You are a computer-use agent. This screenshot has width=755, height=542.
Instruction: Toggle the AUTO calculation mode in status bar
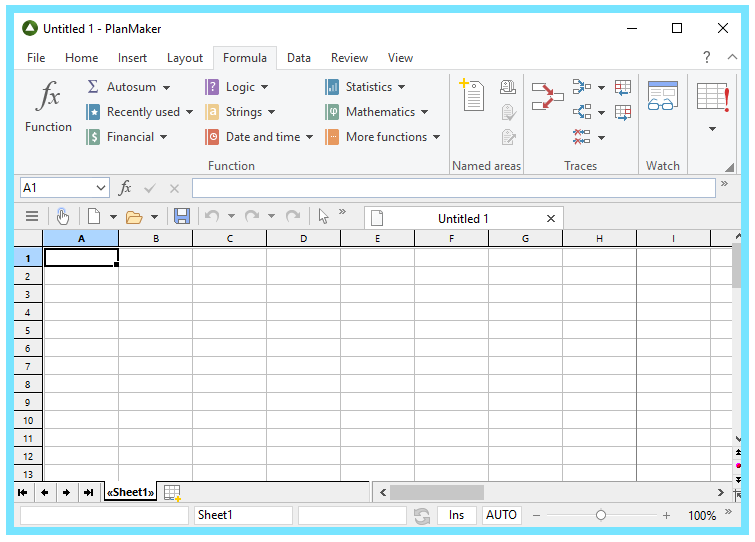point(501,515)
